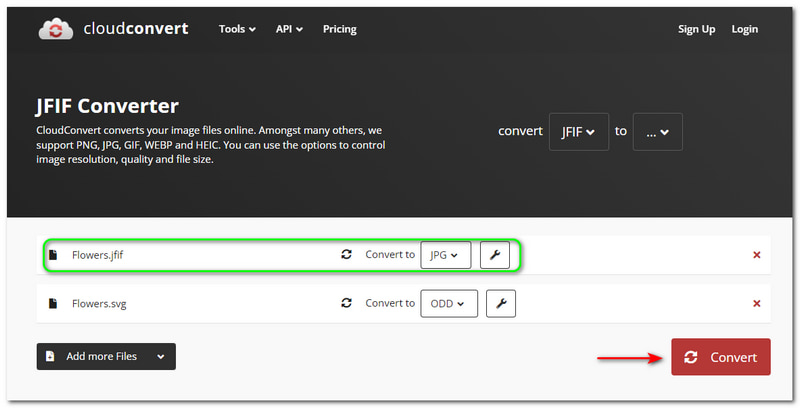800x408 pixels.
Task: Click the CloudConvert cloud logo icon
Action: point(57,29)
